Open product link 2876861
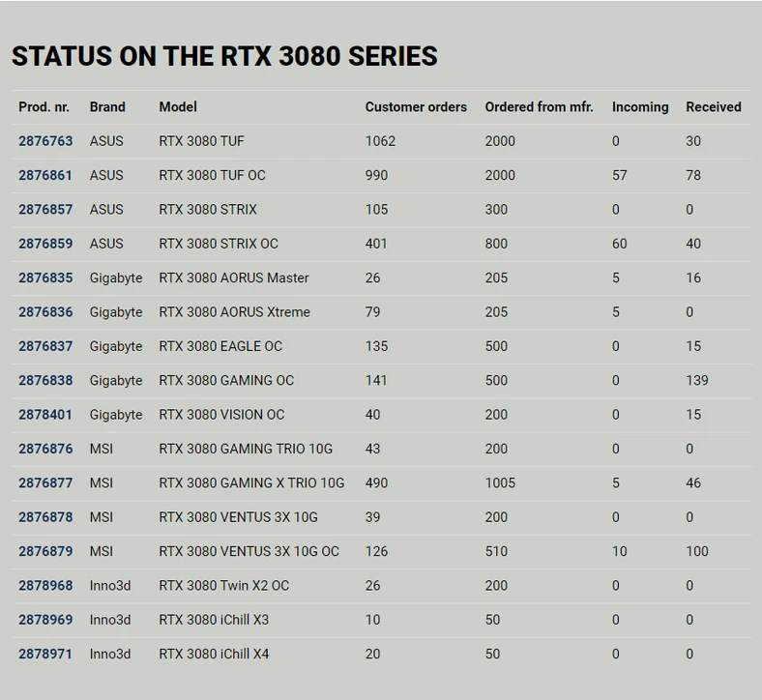 45,175
